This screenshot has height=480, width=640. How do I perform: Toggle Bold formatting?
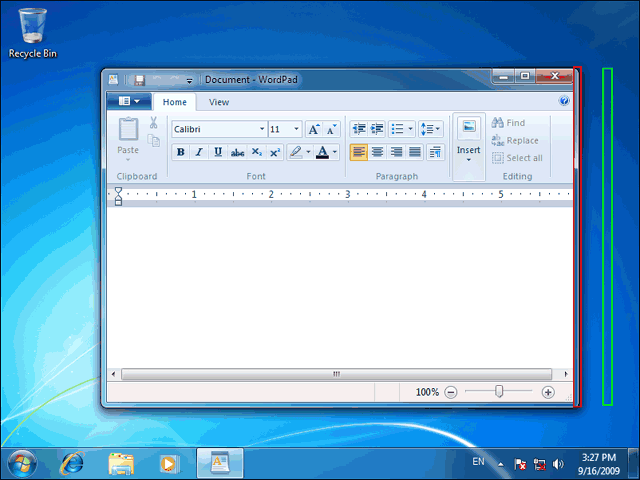[180, 152]
